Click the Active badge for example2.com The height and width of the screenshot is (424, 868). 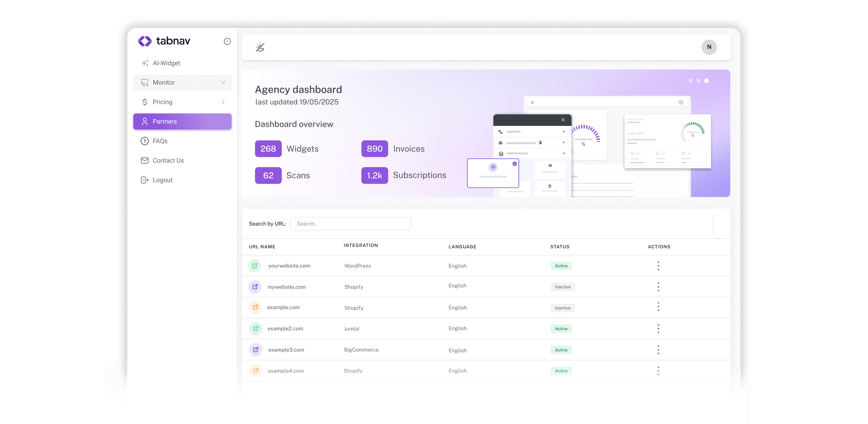point(561,329)
